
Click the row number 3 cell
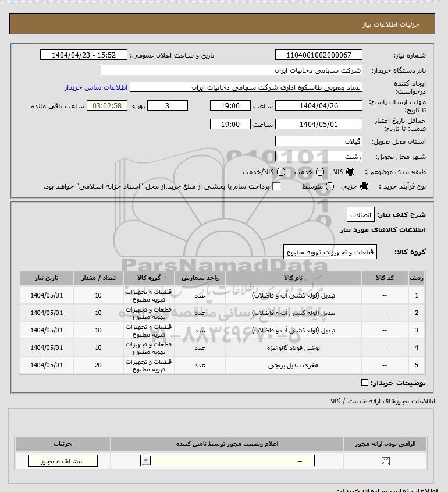tap(417, 330)
